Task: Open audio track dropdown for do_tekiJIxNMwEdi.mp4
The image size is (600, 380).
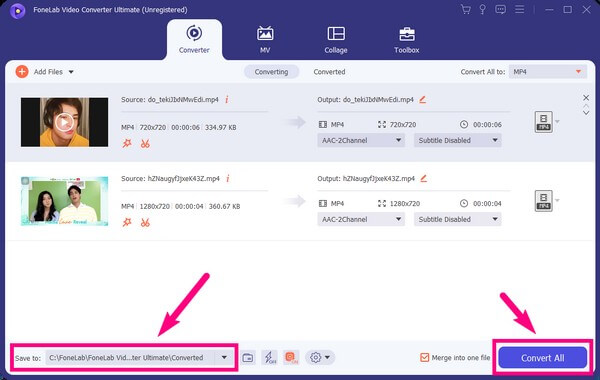Action: [x=361, y=140]
